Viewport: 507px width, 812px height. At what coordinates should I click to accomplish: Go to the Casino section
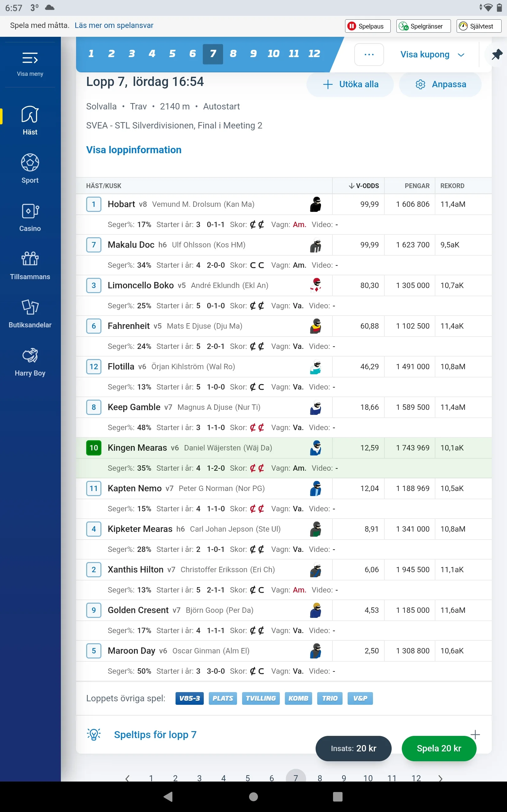[30, 216]
